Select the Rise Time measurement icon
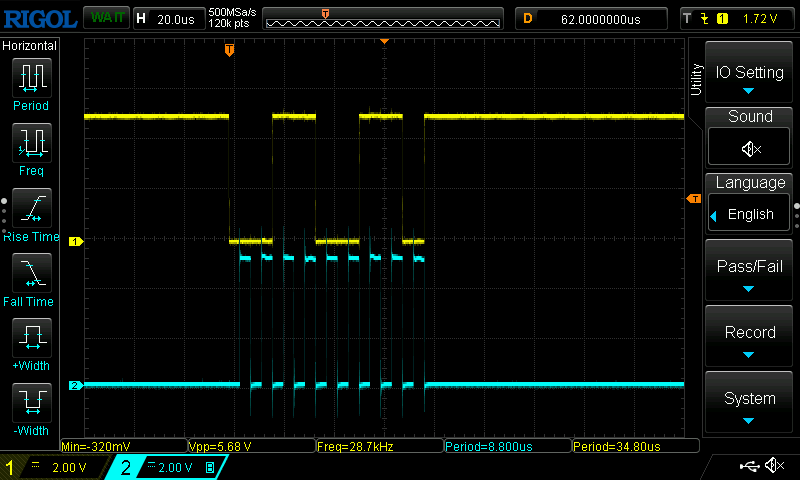This screenshot has width=800, height=480. [x=30, y=207]
